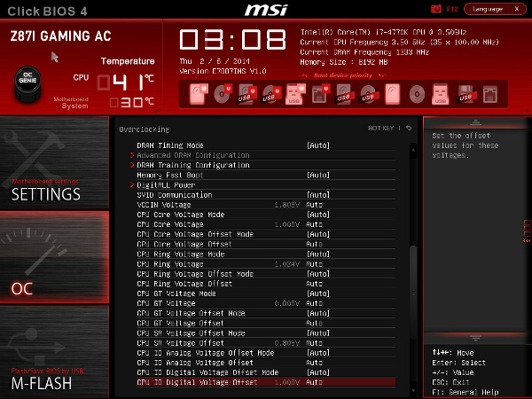Viewport: 532px width, 399px height.
Task: Click the 'Boot device priority' label
Action: tap(343, 75)
